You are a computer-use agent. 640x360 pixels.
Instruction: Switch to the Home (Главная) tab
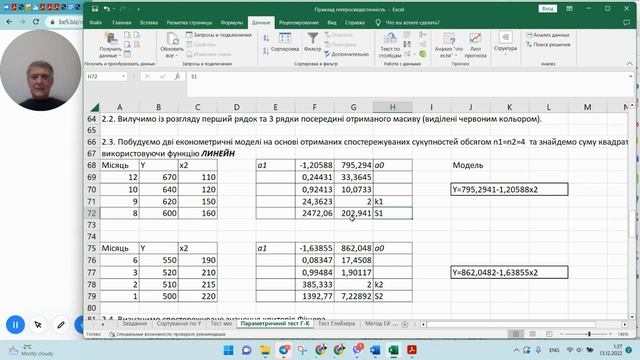(x=122, y=22)
